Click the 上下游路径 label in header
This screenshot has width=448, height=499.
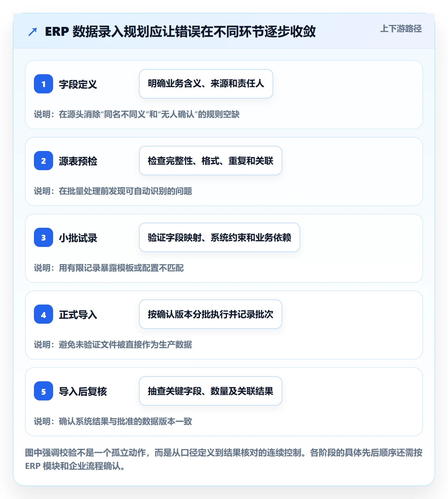coord(401,29)
